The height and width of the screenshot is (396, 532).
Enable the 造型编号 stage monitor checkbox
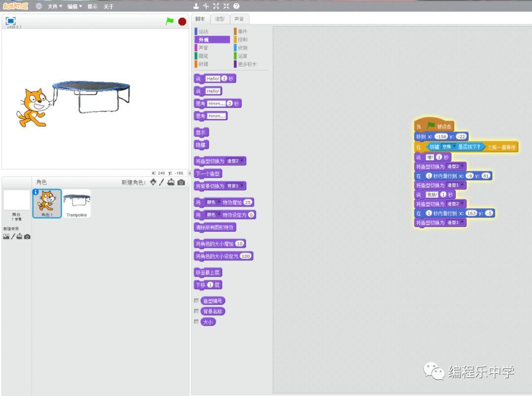(x=196, y=300)
